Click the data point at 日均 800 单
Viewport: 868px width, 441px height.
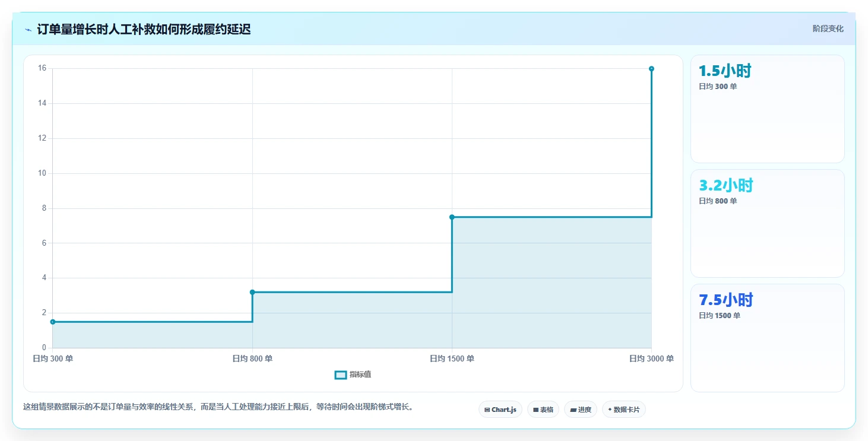click(x=252, y=292)
